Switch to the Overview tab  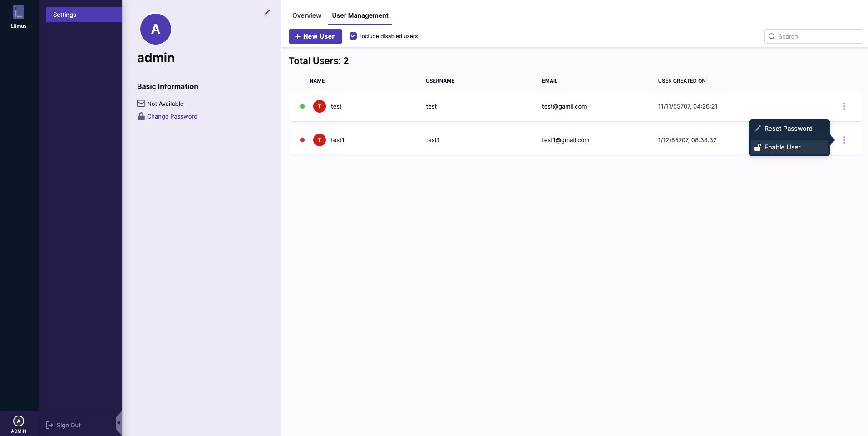pyautogui.click(x=306, y=15)
